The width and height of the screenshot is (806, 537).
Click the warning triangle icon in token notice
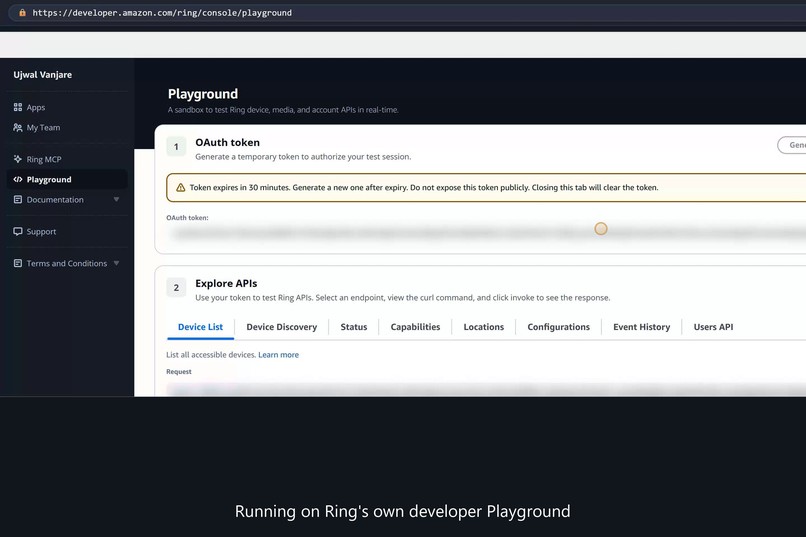point(180,188)
